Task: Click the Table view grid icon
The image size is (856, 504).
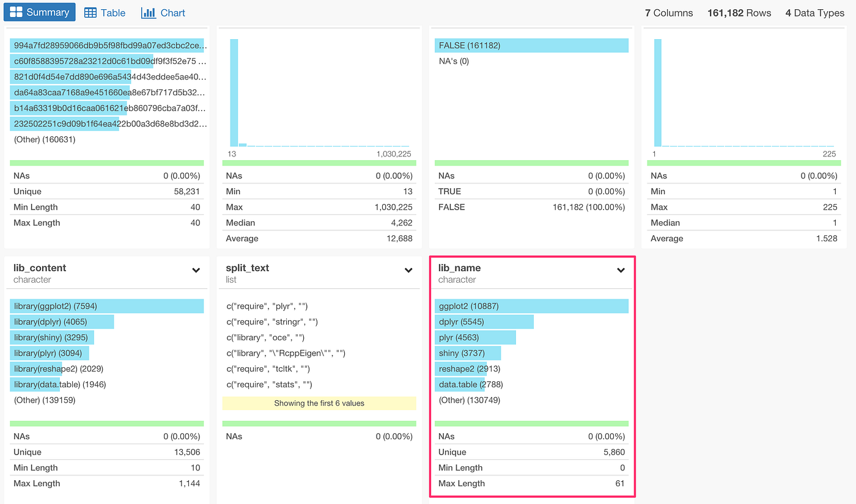Action: (x=89, y=12)
